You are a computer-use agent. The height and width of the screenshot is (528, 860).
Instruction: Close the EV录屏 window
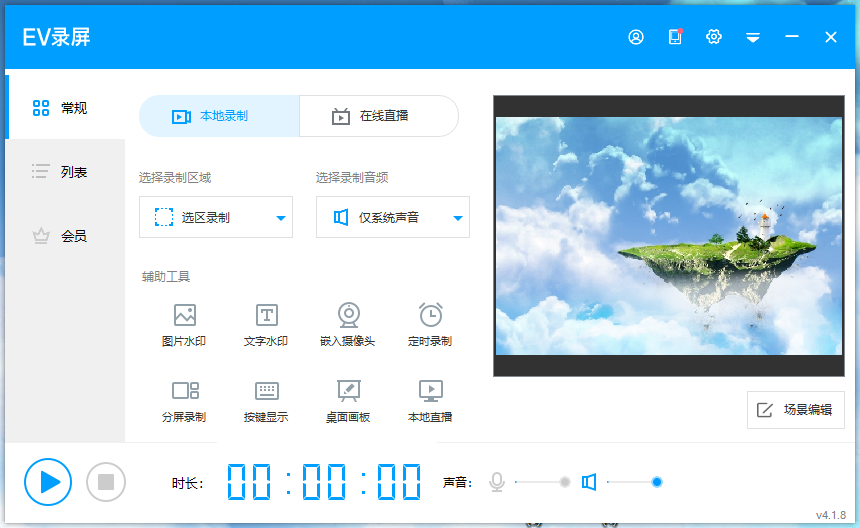coord(830,37)
